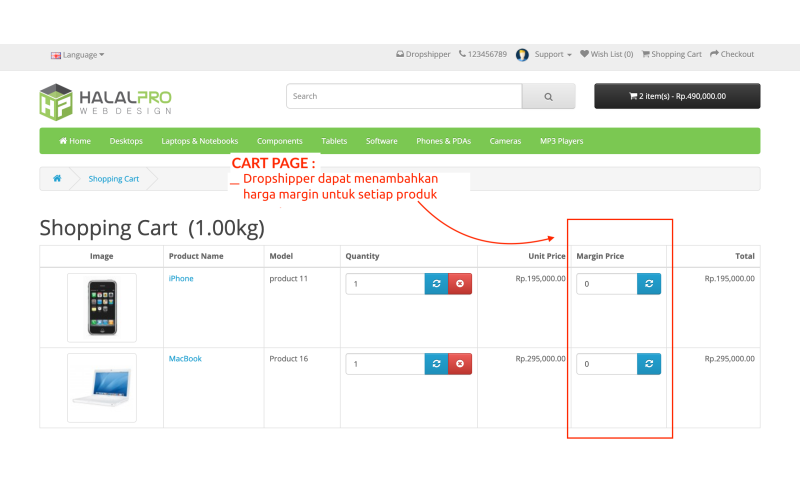
Task: Open the MacBook product link
Action: 185,359
